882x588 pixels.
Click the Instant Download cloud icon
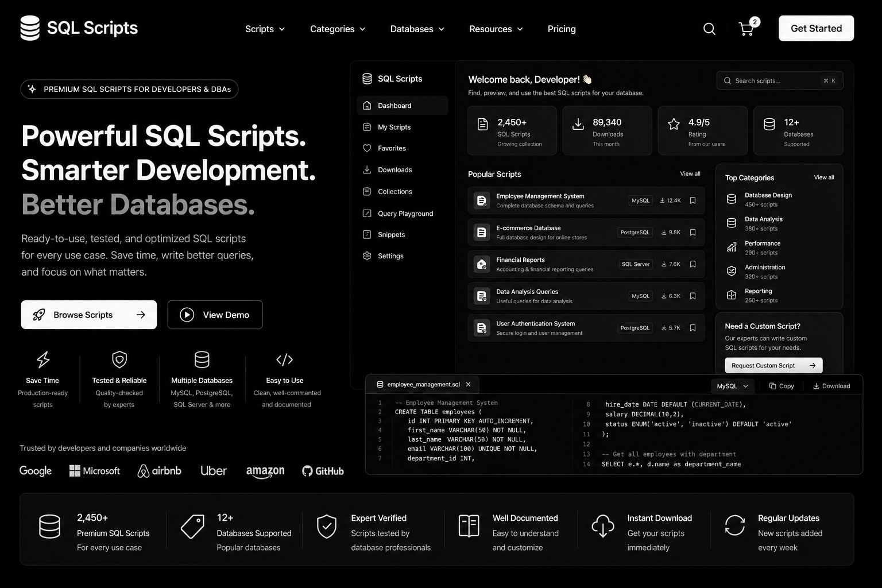(x=603, y=525)
